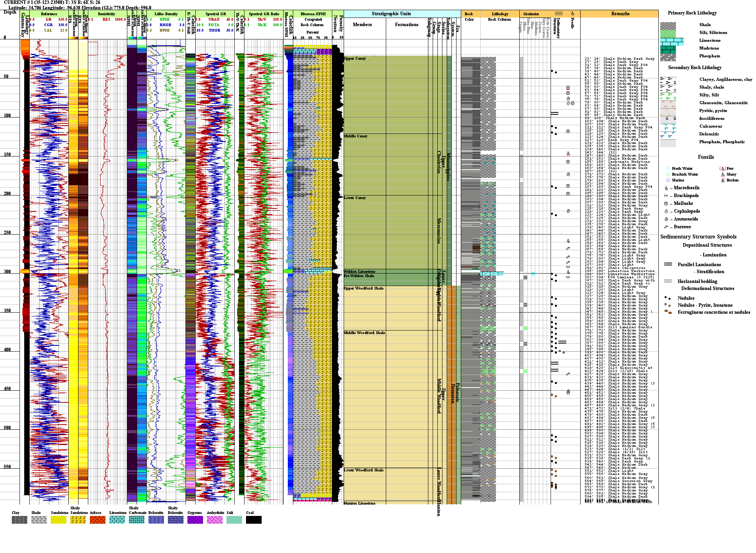Select the Coal black swatch
Image resolution: width=756 pixels, height=553 pixels.
tap(254, 520)
